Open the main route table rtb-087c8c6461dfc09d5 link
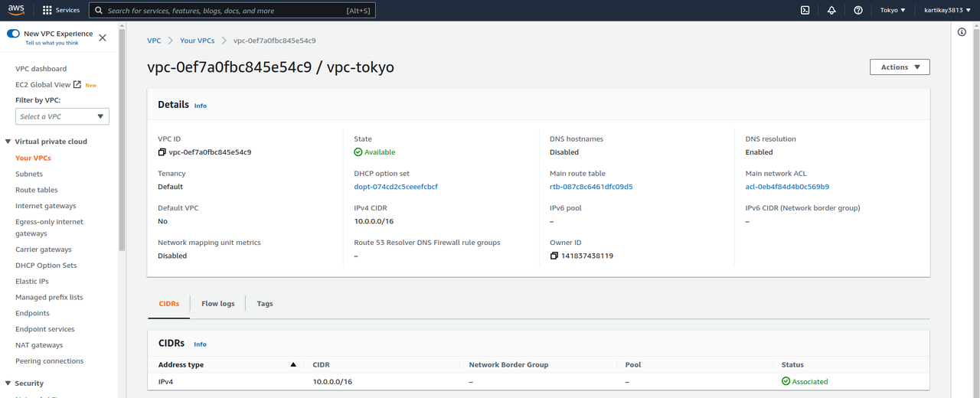 click(x=590, y=187)
